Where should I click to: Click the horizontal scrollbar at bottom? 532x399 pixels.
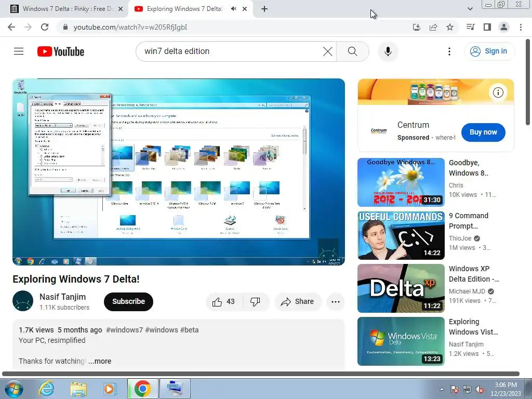261,374
